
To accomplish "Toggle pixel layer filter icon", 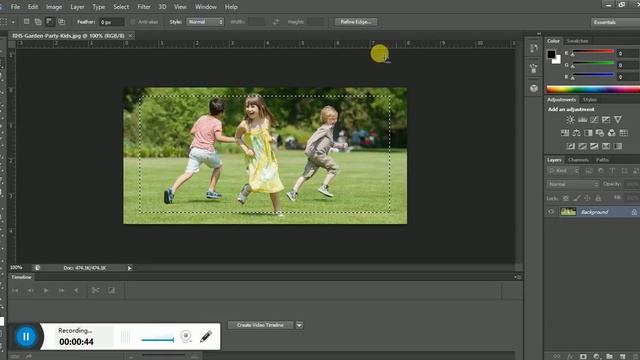I will pos(589,171).
